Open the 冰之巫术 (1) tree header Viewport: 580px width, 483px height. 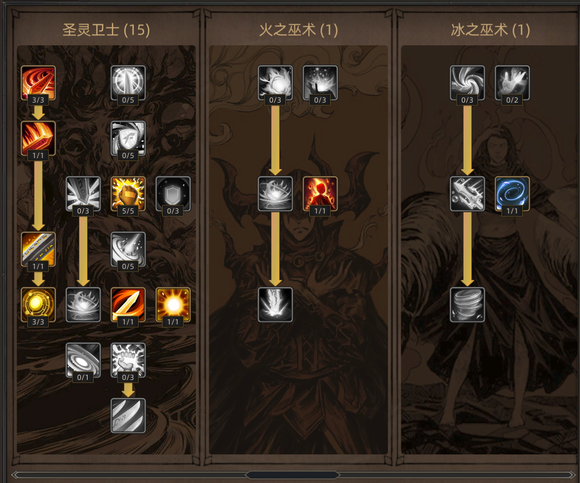click(490, 30)
